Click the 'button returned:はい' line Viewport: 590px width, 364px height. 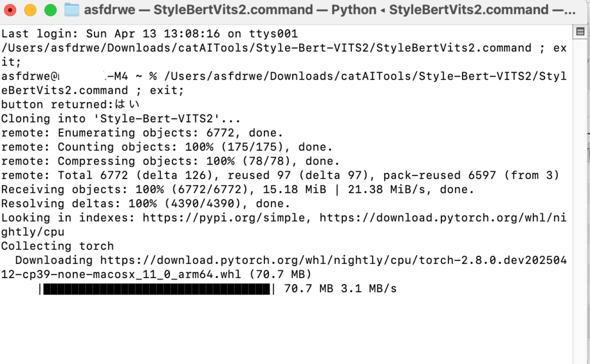click(x=70, y=105)
